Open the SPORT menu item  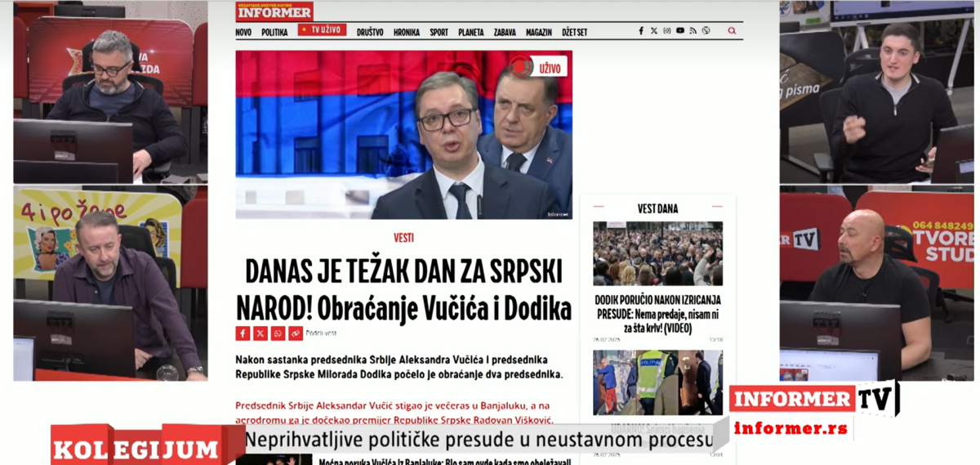[439, 33]
